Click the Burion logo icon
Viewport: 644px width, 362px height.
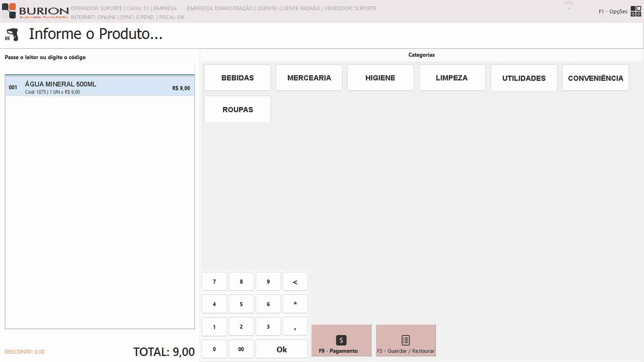(9, 11)
